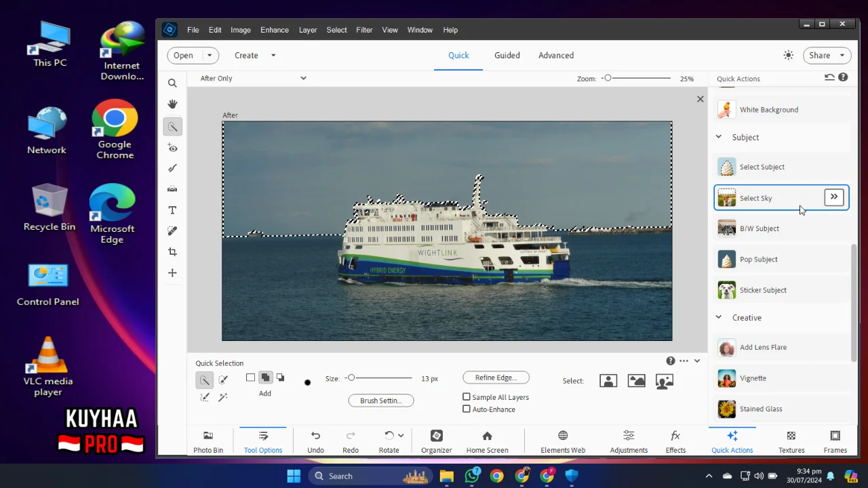Select the Eye tool (red eye removal)

pos(172,148)
